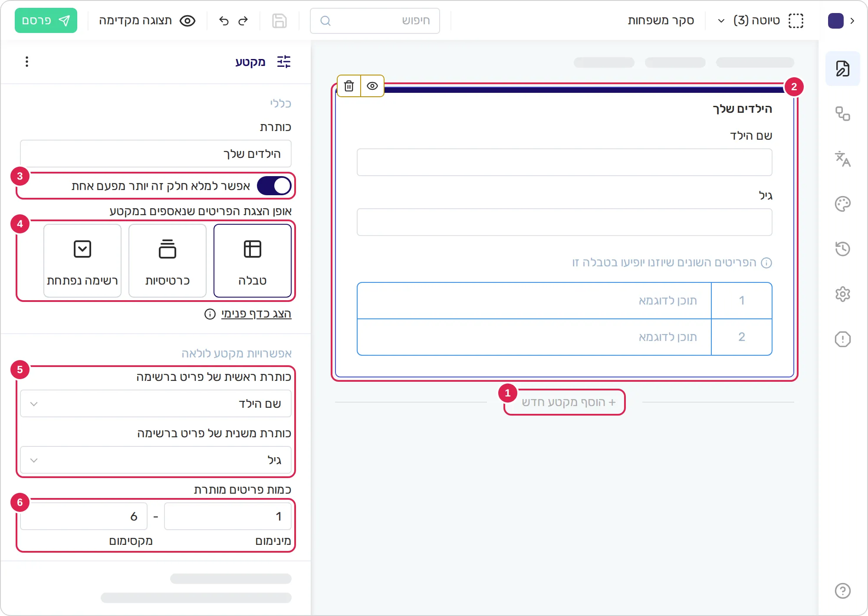Click the הצג כדף פנימי link
868x616 pixels.
pos(256,314)
